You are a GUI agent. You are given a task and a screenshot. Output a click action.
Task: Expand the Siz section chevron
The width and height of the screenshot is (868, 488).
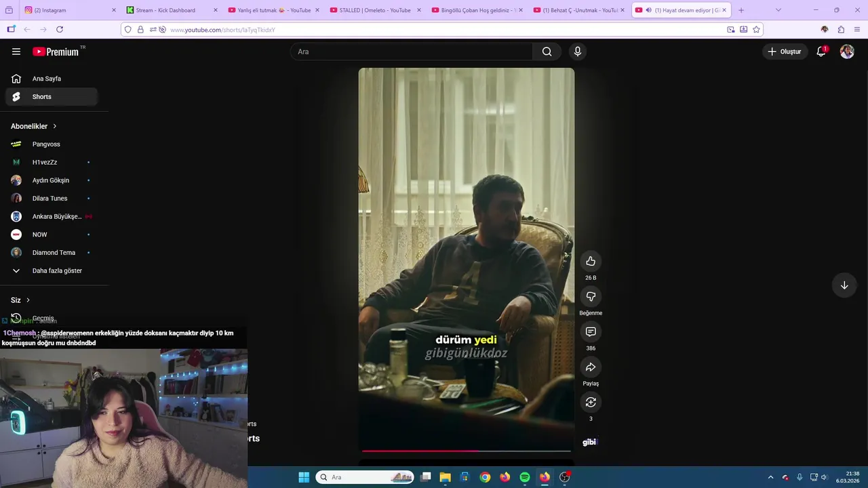(x=28, y=300)
